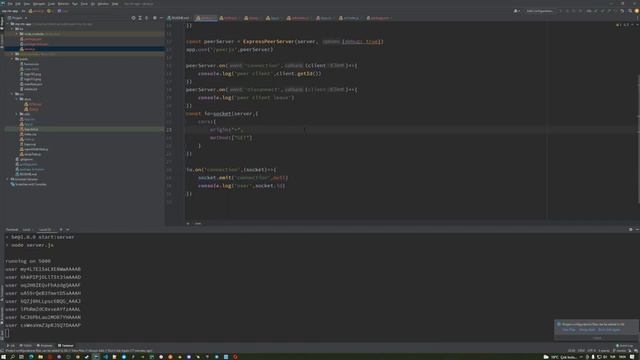This screenshot has height=360, width=640.
Task: Collapse the src folder
Action: 12,94
